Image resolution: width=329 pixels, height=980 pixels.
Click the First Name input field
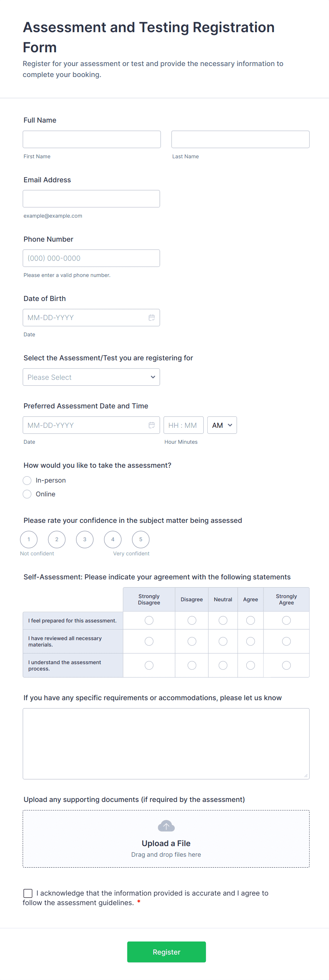pyautogui.click(x=92, y=139)
